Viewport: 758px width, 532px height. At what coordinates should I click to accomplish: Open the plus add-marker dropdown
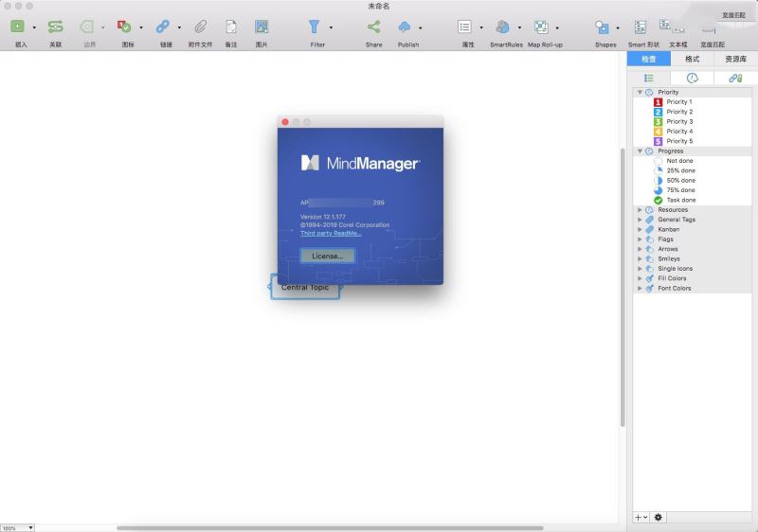point(641,517)
